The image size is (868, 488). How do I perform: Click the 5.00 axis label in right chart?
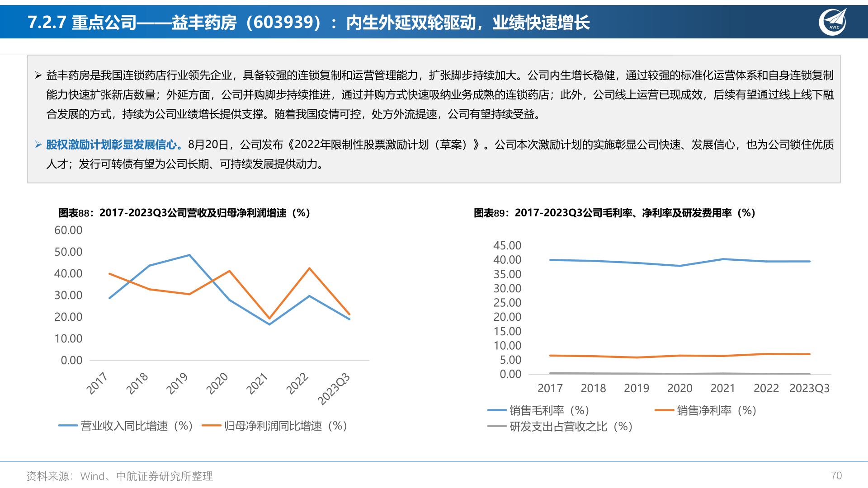click(x=510, y=360)
